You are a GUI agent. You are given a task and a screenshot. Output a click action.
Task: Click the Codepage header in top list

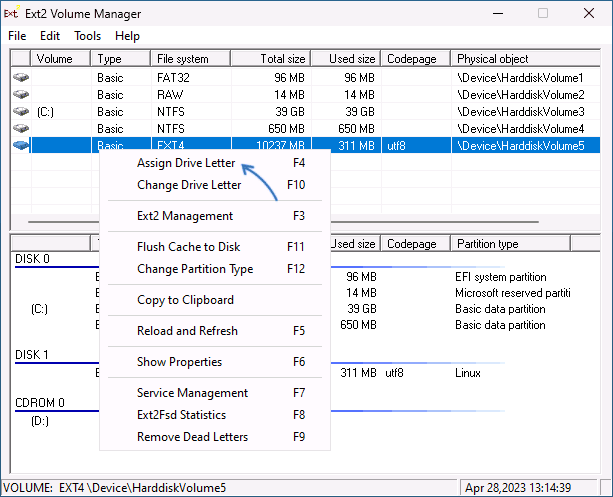[416, 59]
